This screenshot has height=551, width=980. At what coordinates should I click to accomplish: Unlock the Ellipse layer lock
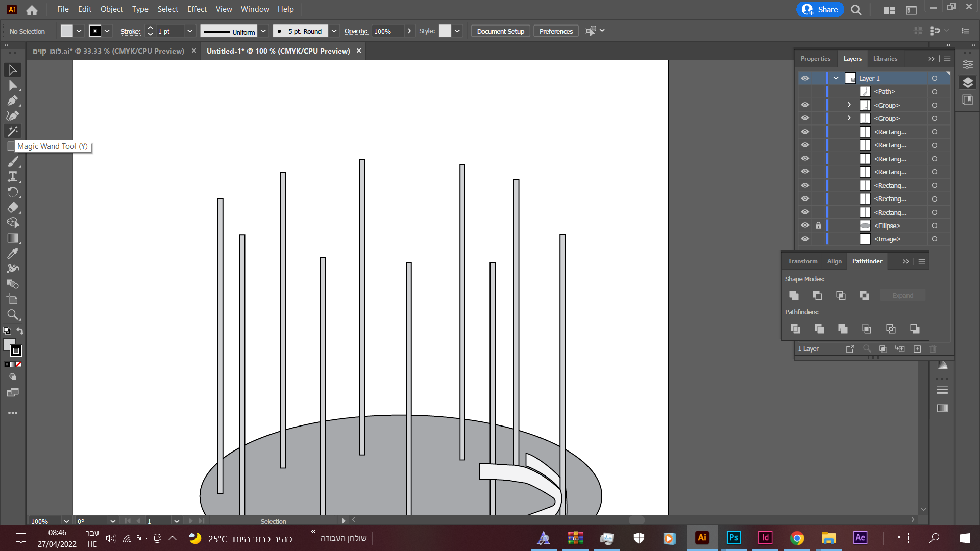coord(818,226)
